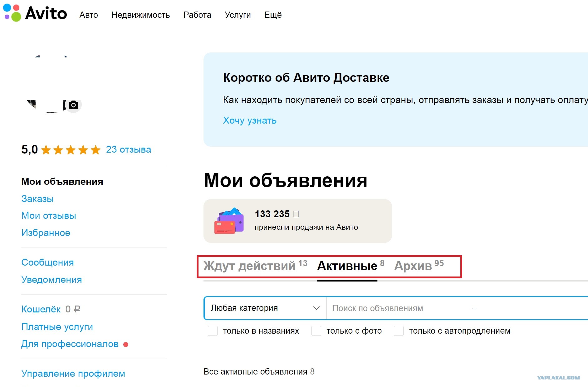Image resolution: width=588 pixels, height=387 pixels.
Task: Open 'Для профессионалов' link
Action: pos(70,344)
